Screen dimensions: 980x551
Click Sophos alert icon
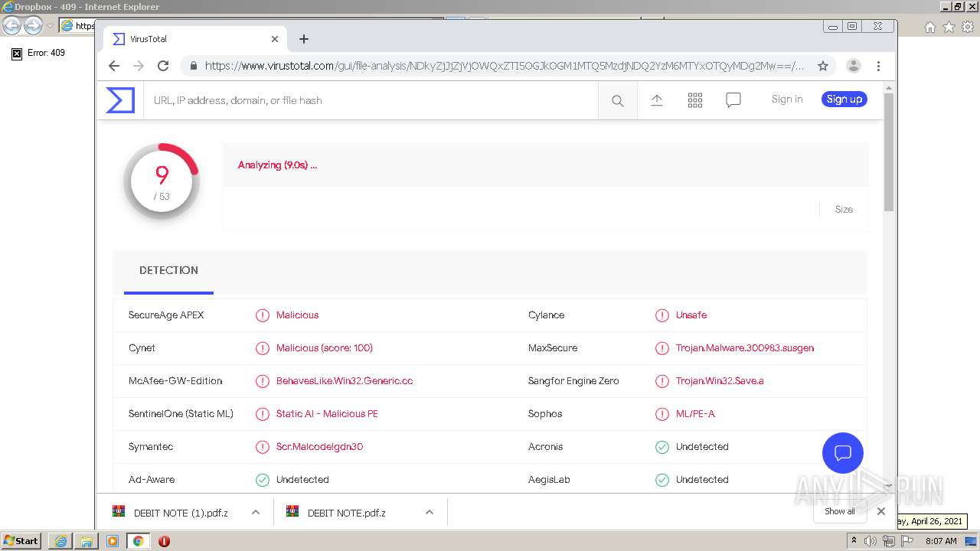coord(662,414)
